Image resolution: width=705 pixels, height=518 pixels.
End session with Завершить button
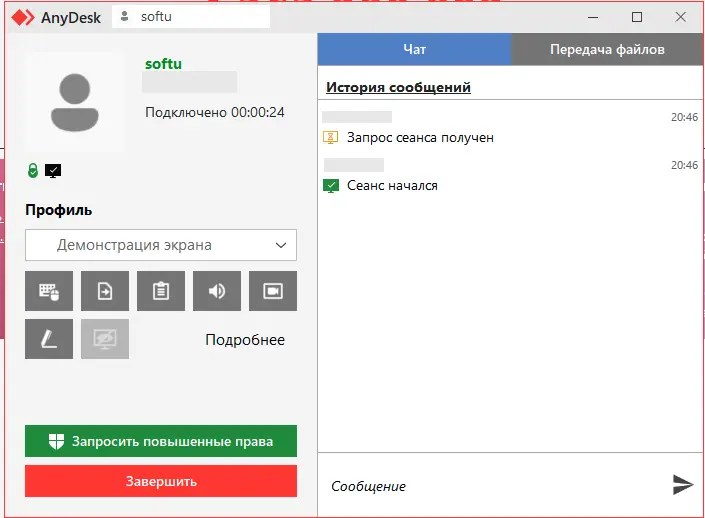tap(161, 481)
